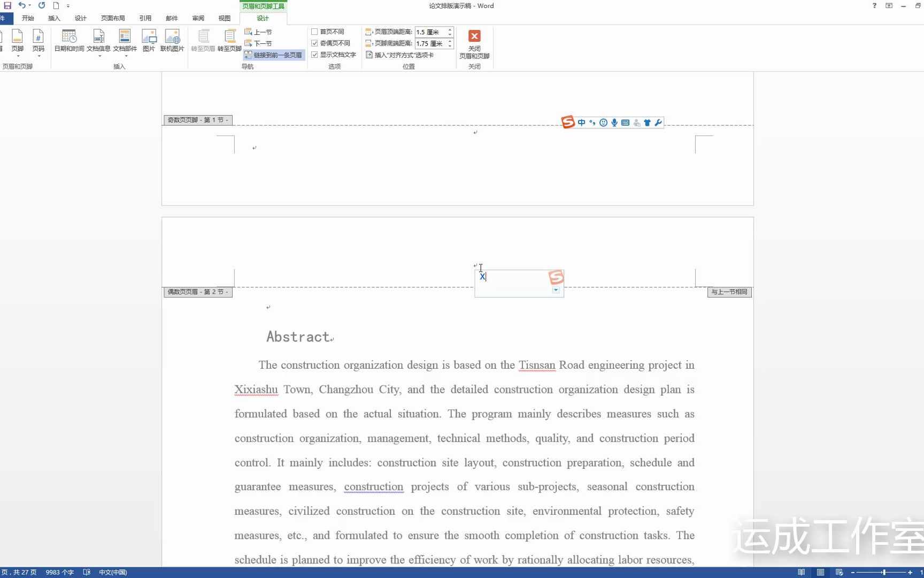Click the 偶数页页眉 - 第 2 节 label

click(x=198, y=292)
